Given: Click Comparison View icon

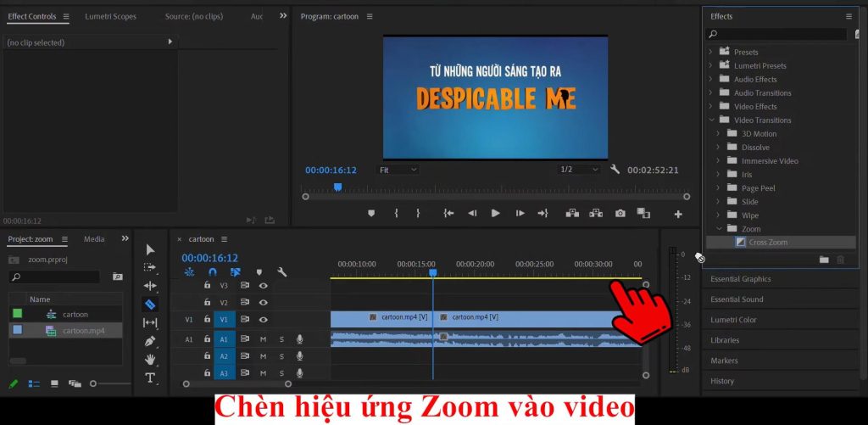Looking at the screenshot, I should (643, 213).
